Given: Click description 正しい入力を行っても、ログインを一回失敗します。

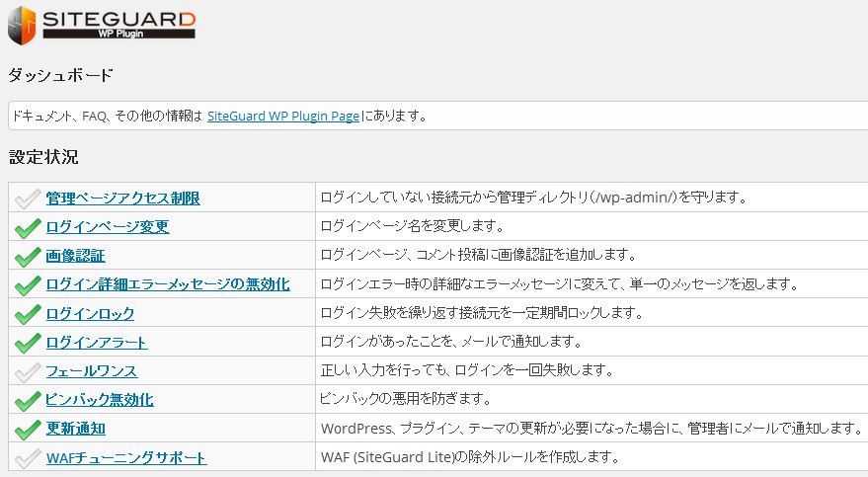Looking at the screenshot, I should click(468, 369).
